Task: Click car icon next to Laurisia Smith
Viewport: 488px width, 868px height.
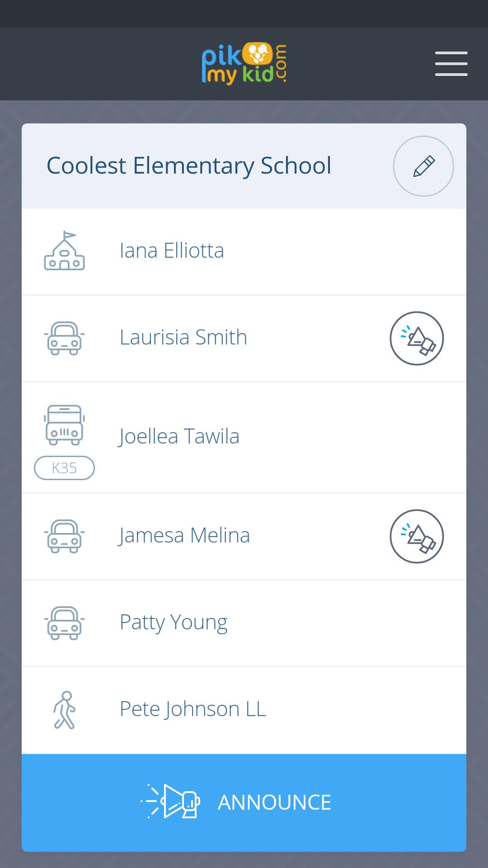Action: (x=64, y=338)
